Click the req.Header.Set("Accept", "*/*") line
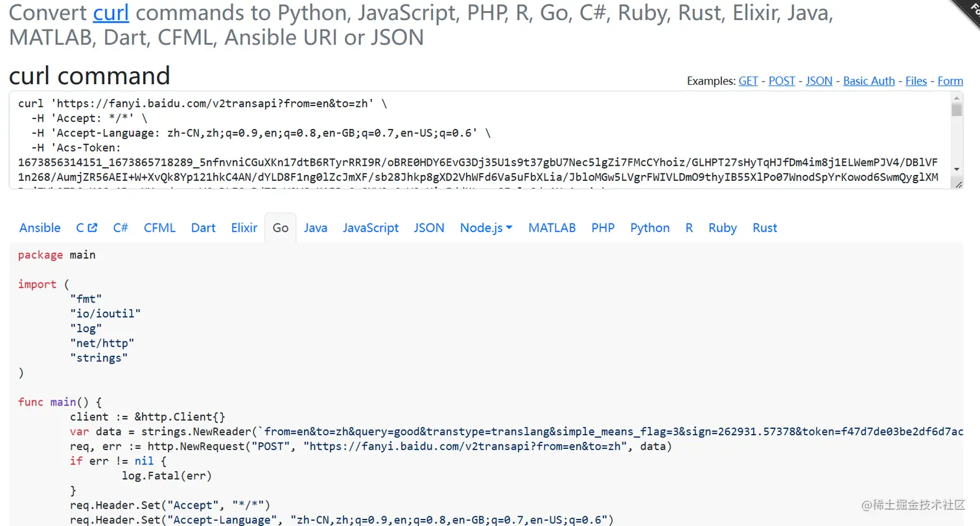 point(170,505)
